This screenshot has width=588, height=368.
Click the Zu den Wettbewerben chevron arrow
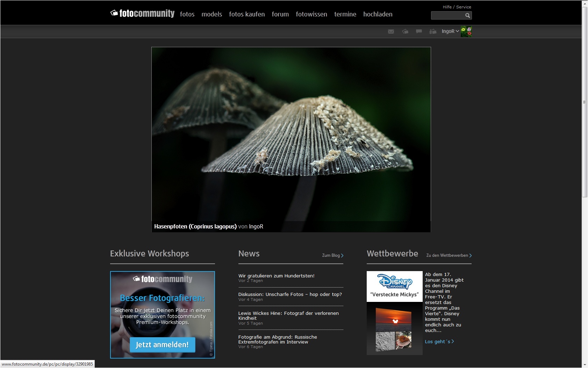pos(471,256)
